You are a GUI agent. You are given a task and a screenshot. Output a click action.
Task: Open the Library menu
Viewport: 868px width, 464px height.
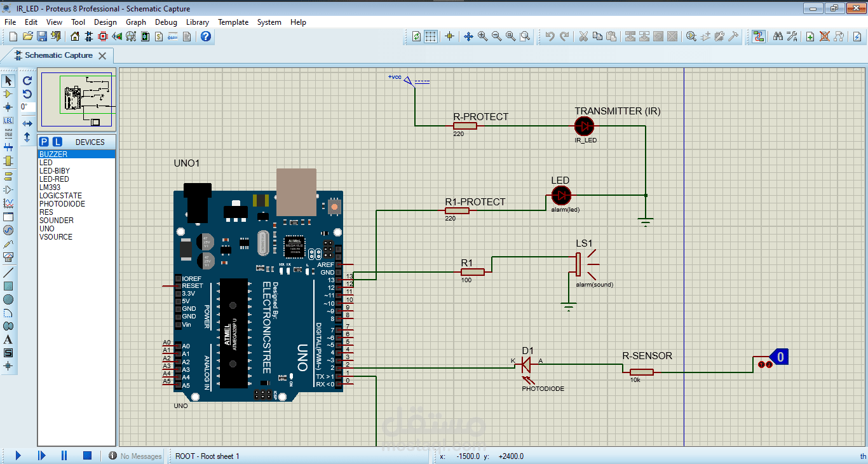(x=198, y=22)
